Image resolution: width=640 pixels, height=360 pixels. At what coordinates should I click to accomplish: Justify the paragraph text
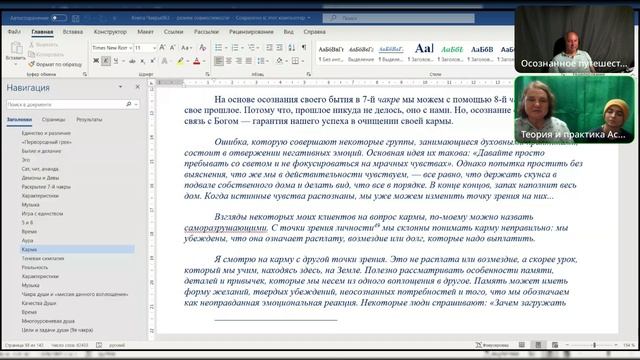[x=248, y=61]
